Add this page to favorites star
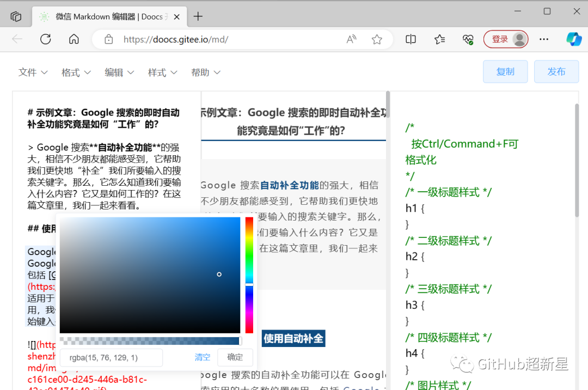Viewport: 588px width, 390px height. (377, 39)
